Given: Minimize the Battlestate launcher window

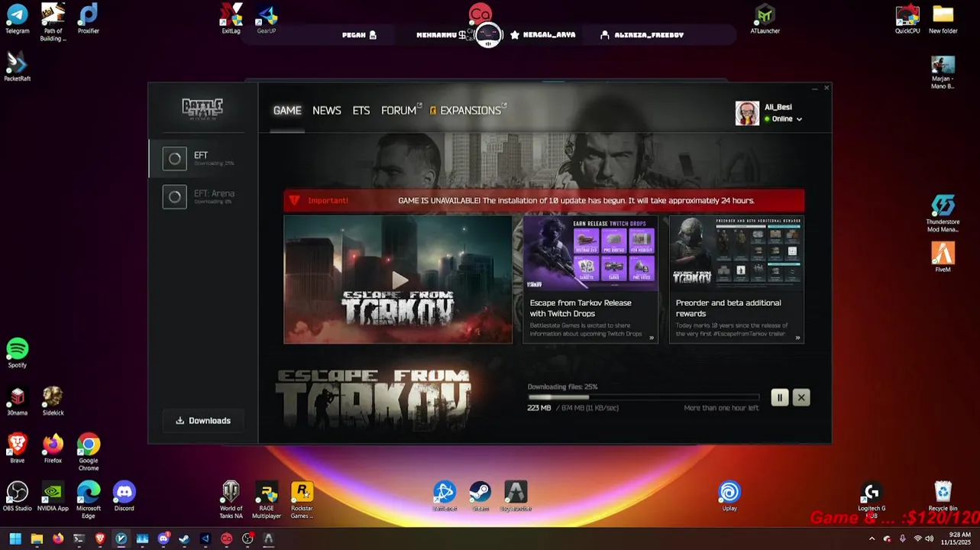Looking at the screenshot, I should pos(815,89).
